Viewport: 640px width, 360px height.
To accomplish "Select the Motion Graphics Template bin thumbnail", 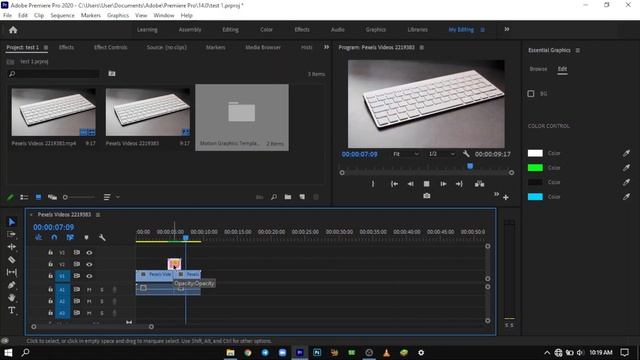I will coord(242,118).
